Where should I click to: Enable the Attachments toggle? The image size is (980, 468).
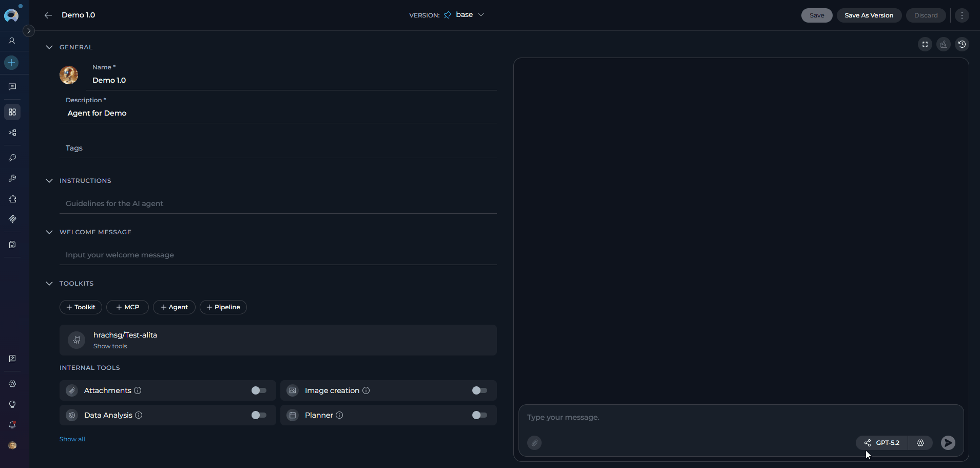coord(259,390)
